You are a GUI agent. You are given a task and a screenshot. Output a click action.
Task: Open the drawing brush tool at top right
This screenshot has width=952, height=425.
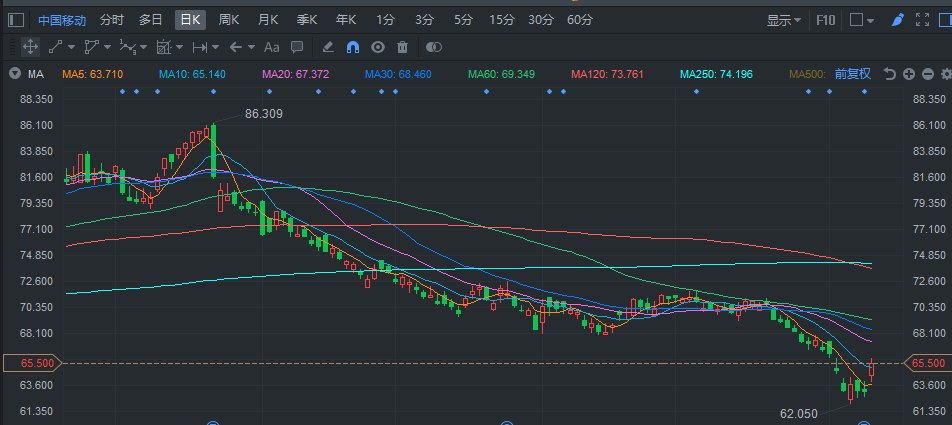(x=897, y=20)
